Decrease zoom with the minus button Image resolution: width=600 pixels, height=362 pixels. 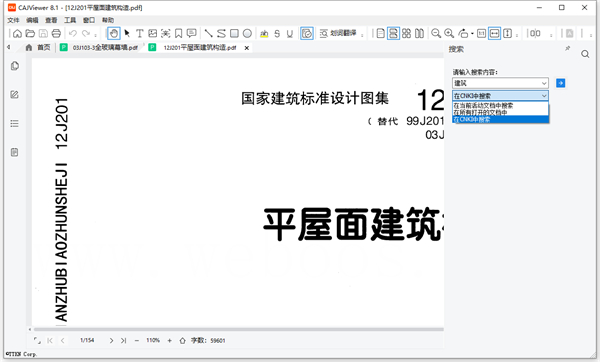[137, 340]
